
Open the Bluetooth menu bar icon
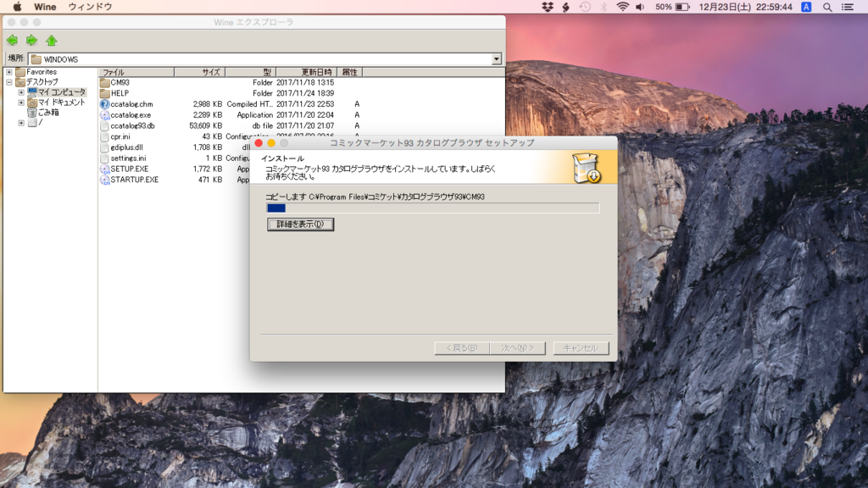(604, 7)
